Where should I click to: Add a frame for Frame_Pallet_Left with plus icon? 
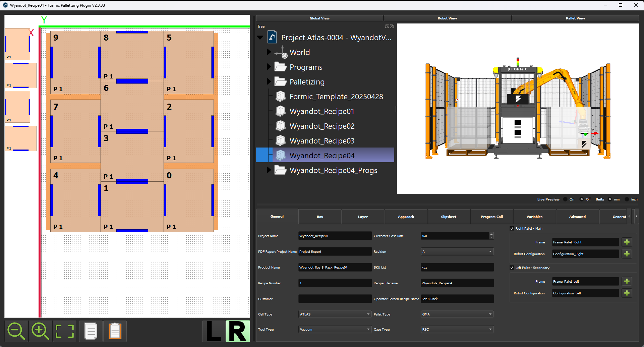pos(627,281)
